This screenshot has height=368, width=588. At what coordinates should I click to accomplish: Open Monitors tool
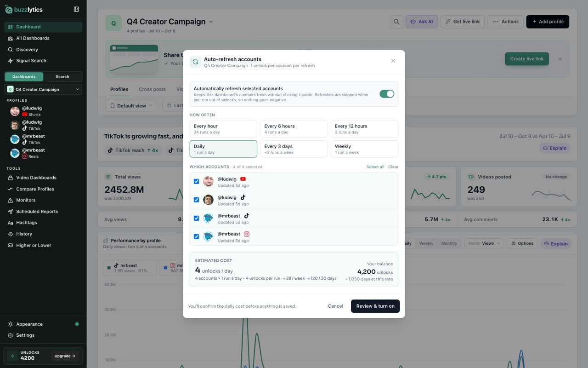43,200
